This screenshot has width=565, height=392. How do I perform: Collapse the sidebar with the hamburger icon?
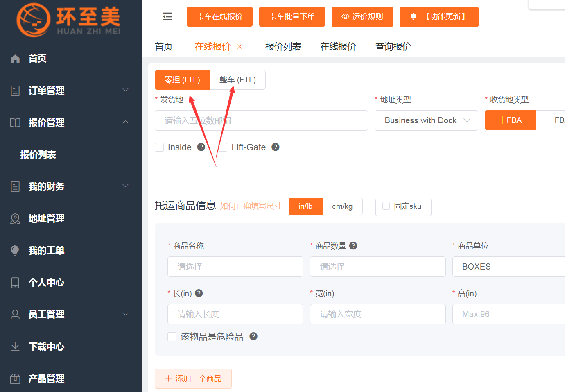click(167, 16)
